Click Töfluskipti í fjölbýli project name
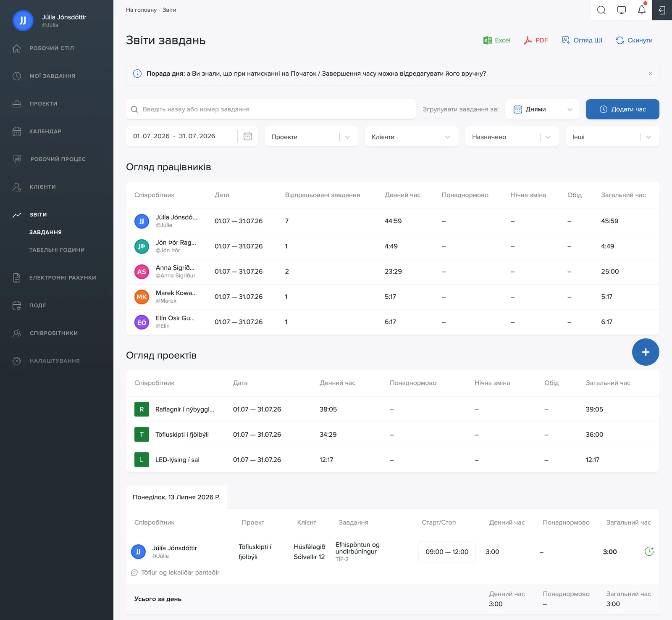The height and width of the screenshot is (620, 672). [182, 435]
